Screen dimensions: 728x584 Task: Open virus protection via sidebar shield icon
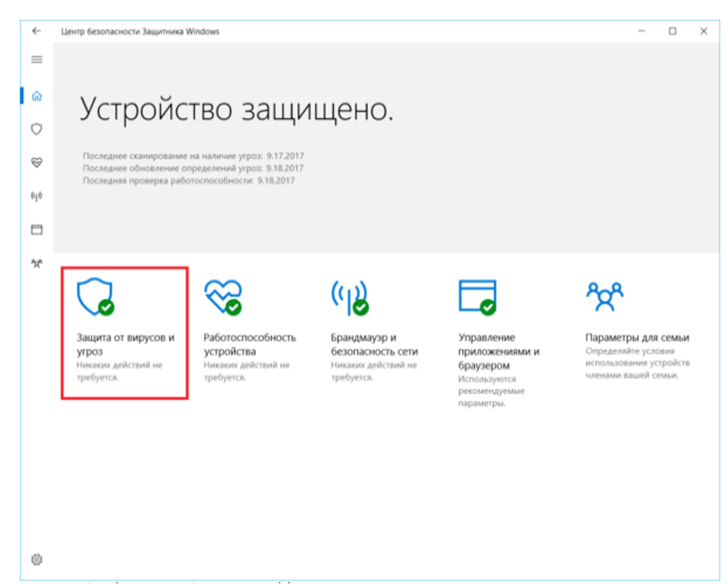click(x=37, y=129)
